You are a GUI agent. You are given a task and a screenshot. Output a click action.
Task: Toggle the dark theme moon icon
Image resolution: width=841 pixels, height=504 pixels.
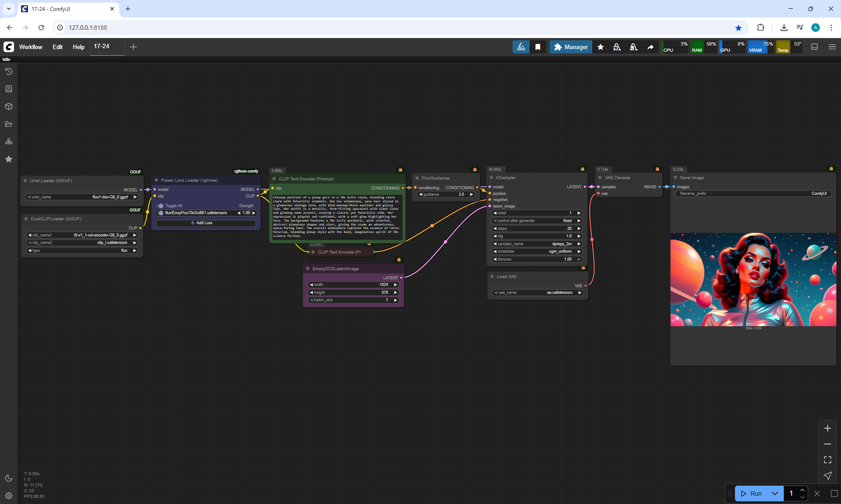tap(9, 478)
